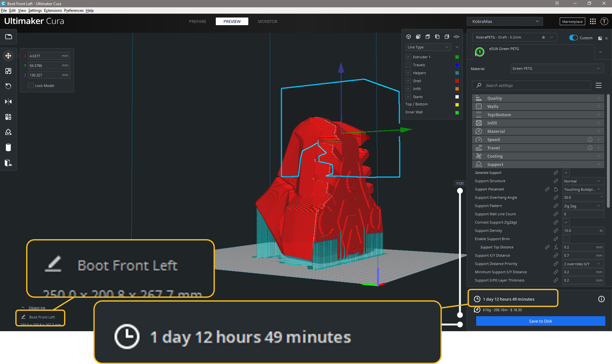Open Support Pattern Zig Zag dropdown

pos(583,206)
